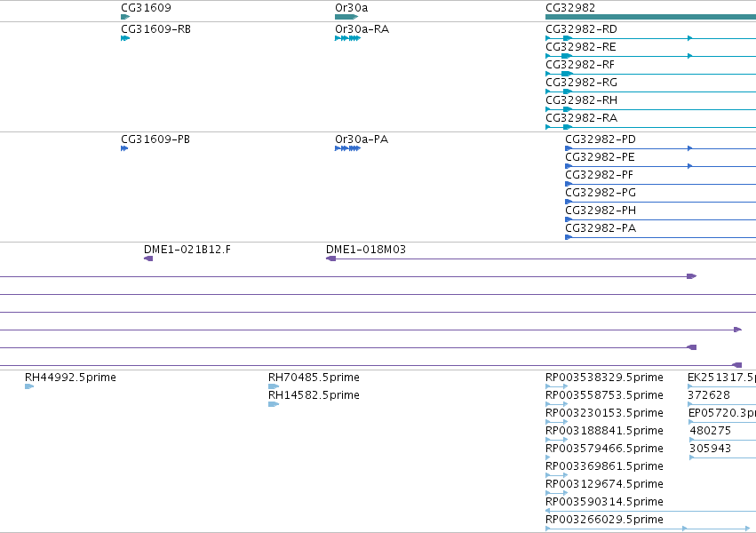Select EST RP003538329.5prime

tap(605, 378)
